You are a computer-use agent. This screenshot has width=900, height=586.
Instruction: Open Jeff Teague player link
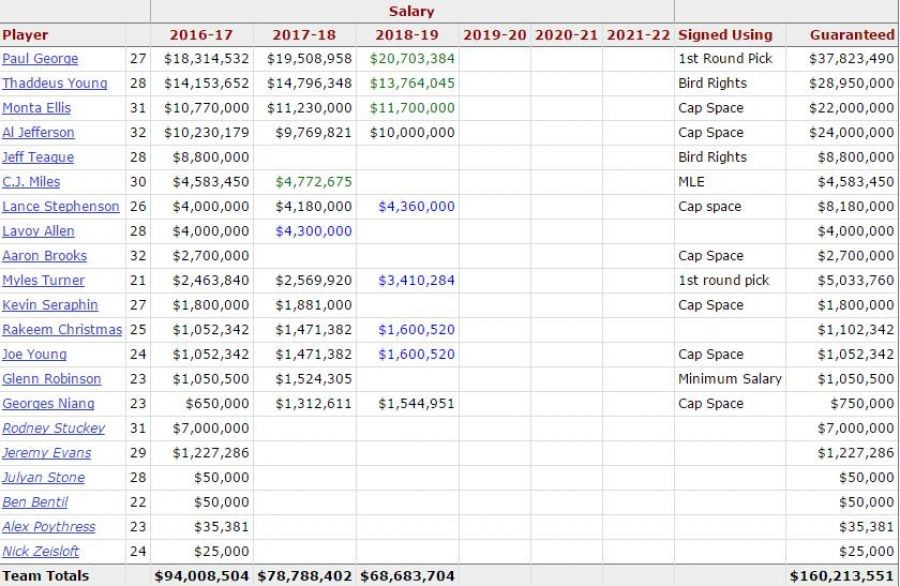38,157
